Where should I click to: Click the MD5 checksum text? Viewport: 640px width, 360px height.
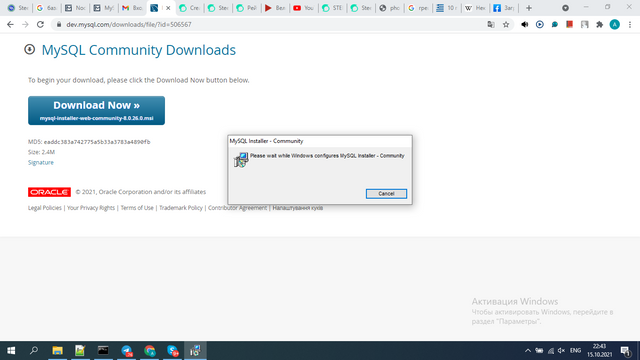(x=89, y=142)
